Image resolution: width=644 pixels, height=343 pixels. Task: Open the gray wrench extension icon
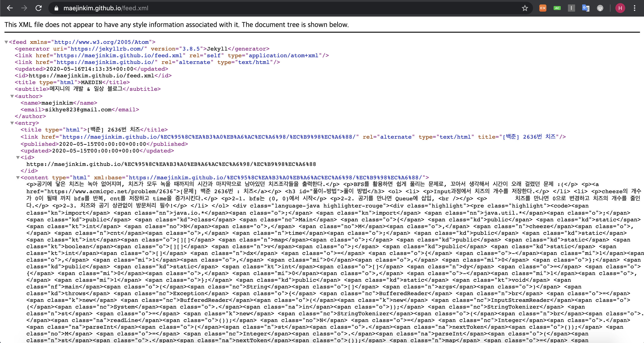tap(600, 8)
